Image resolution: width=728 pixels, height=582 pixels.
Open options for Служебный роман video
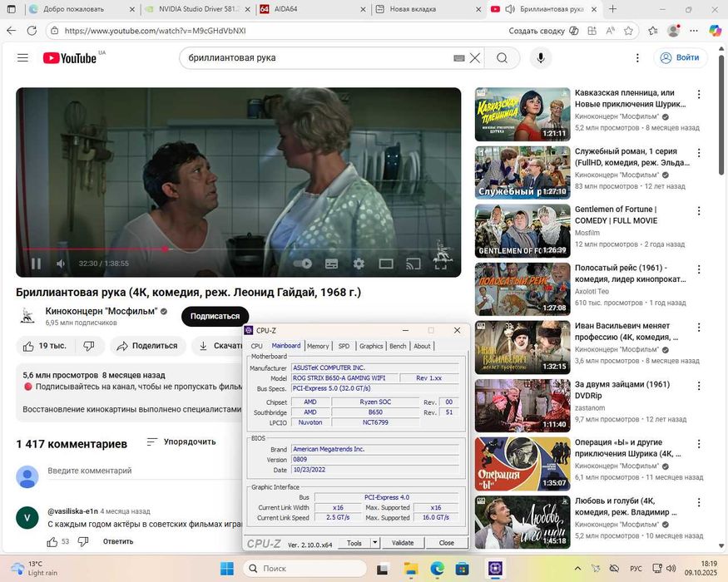699,153
